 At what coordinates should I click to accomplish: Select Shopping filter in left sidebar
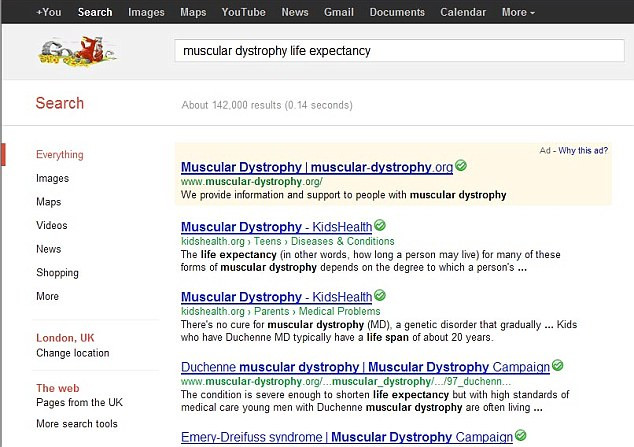(57, 273)
